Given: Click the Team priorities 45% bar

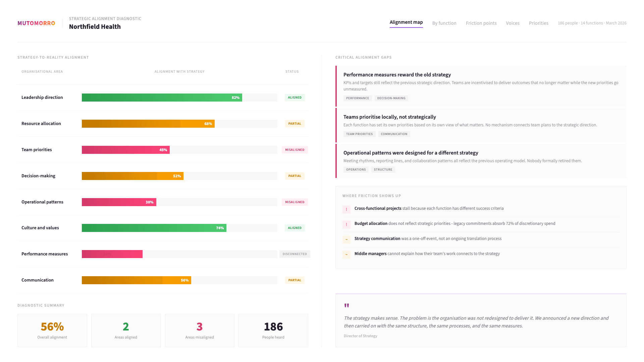Looking at the screenshot, I should click(x=125, y=150).
